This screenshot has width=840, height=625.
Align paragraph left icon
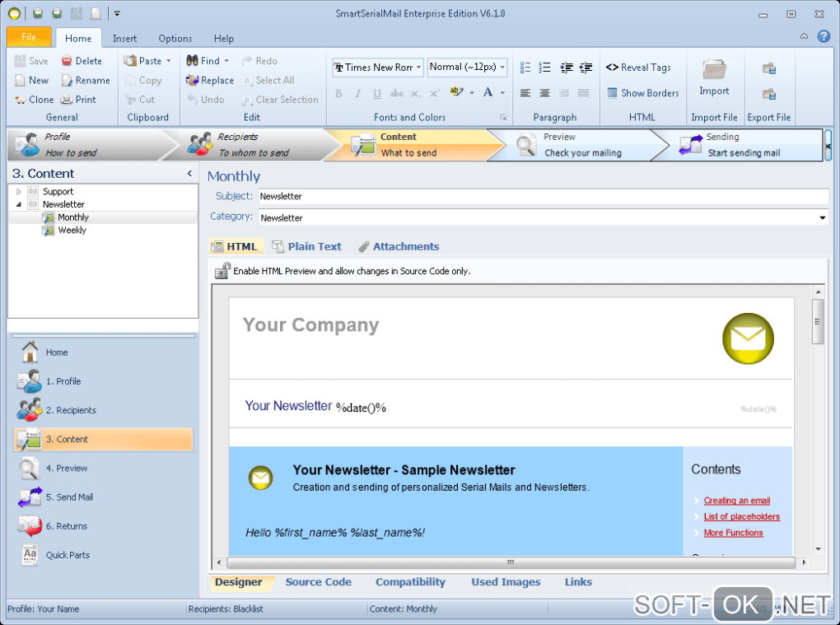[x=525, y=93]
